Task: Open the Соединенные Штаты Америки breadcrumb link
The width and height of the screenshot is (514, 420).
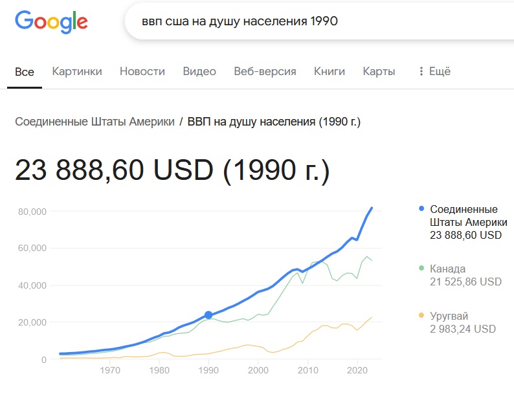Action: tap(95, 122)
